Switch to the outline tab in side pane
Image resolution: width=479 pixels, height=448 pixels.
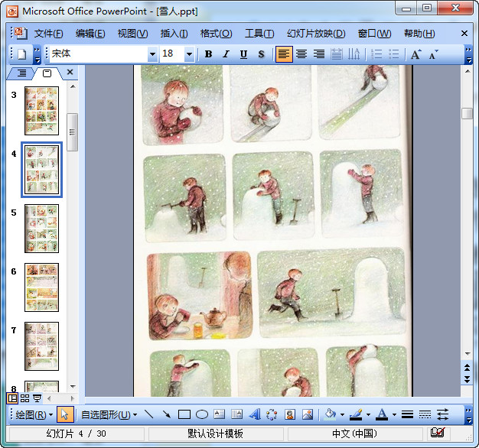click(21, 73)
